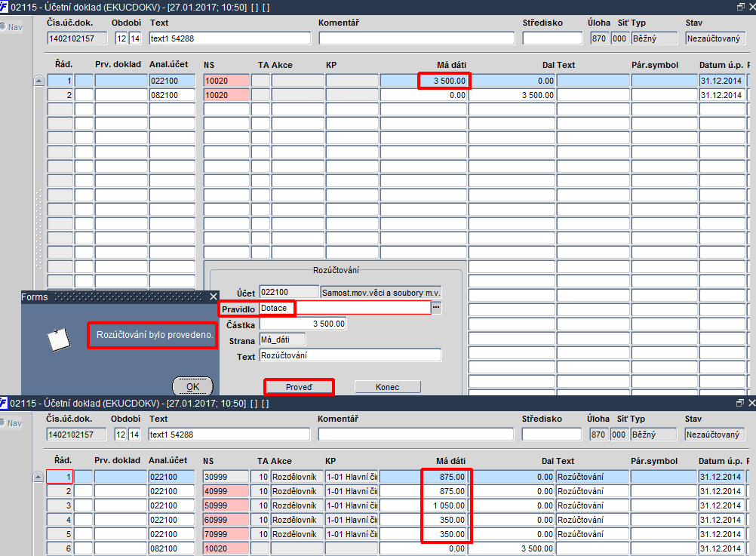756x556 pixels.
Task: Click the Komentář field in upper window
Action: pyautogui.click(x=416, y=38)
